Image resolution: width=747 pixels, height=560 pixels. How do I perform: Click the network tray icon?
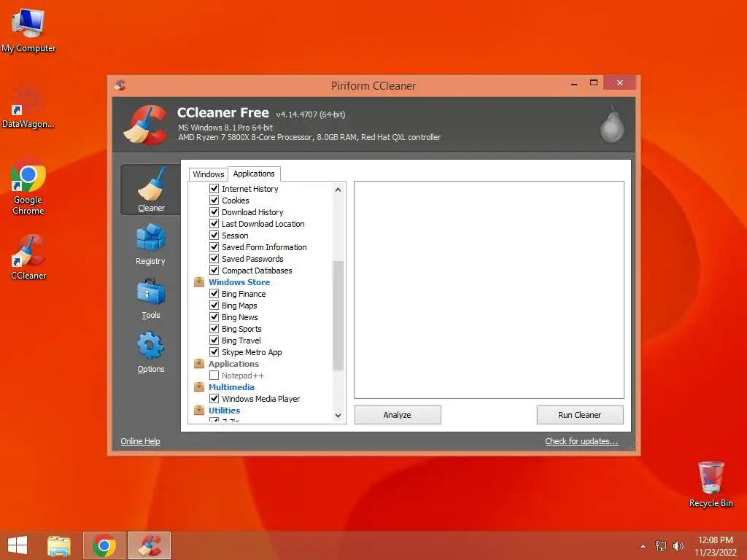coord(660,546)
